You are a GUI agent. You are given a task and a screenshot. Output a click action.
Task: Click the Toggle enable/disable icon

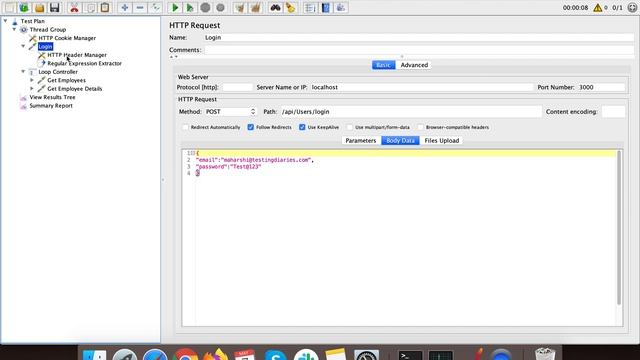pos(155,7)
